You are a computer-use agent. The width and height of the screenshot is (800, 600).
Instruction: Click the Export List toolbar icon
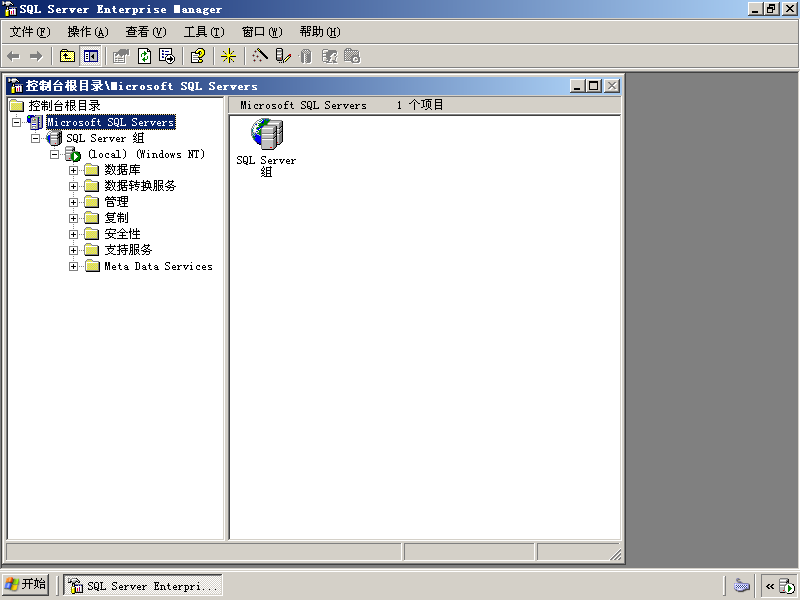[x=167, y=56]
